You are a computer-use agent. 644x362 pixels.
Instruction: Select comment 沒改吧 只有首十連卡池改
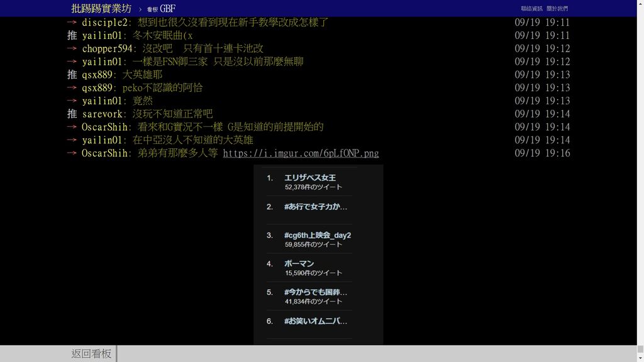click(x=203, y=48)
